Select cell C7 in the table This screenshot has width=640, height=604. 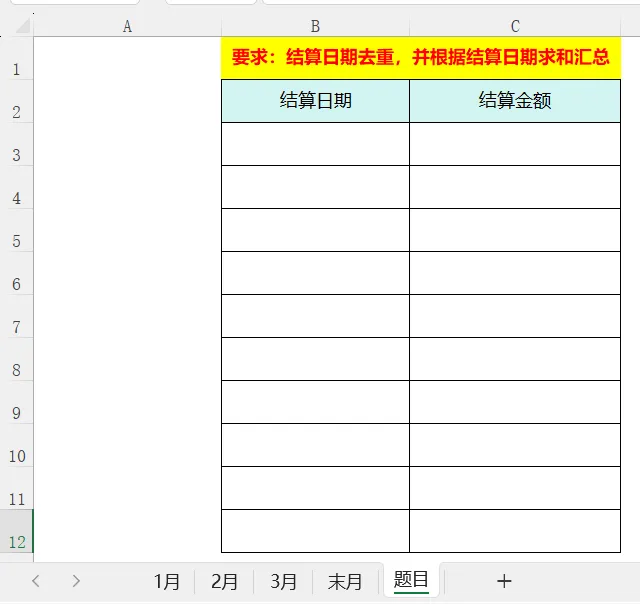[x=515, y=316]
